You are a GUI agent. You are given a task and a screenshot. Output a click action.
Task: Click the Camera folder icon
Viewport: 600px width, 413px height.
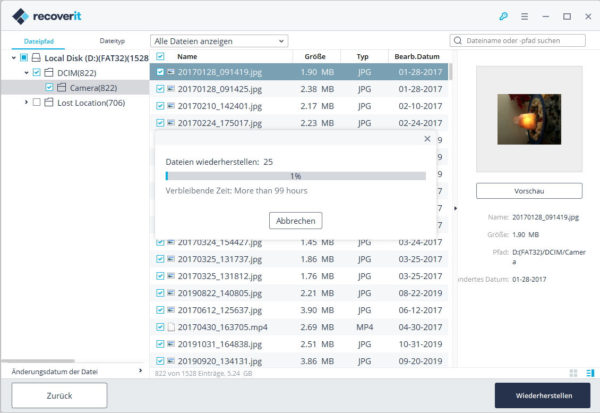click(x=61, y=87)
